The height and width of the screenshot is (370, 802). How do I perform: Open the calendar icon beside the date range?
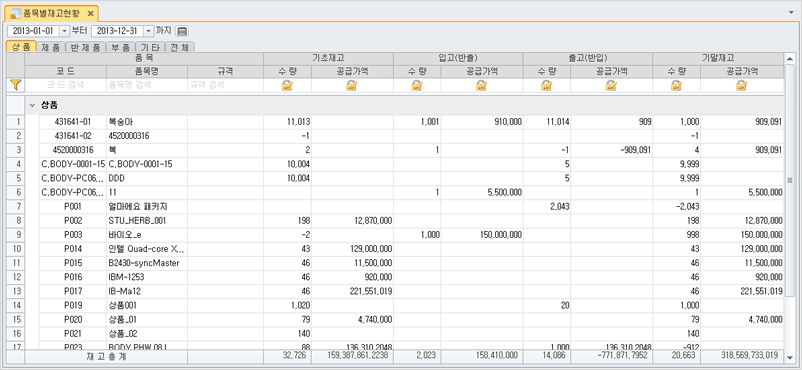(182, 31)
